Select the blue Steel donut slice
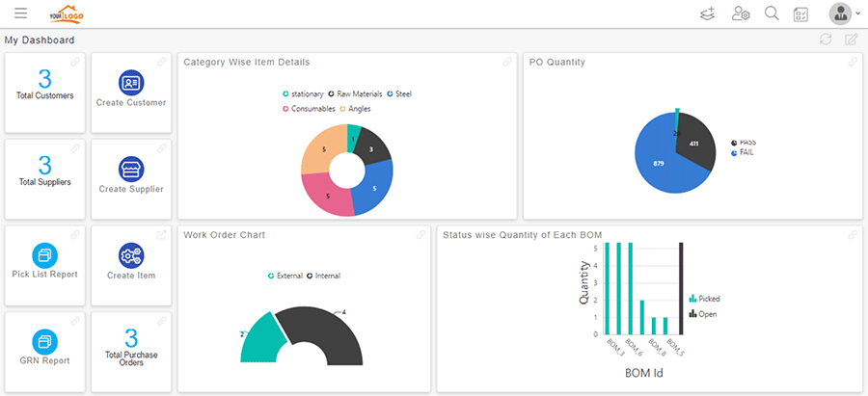 [375, 188]
